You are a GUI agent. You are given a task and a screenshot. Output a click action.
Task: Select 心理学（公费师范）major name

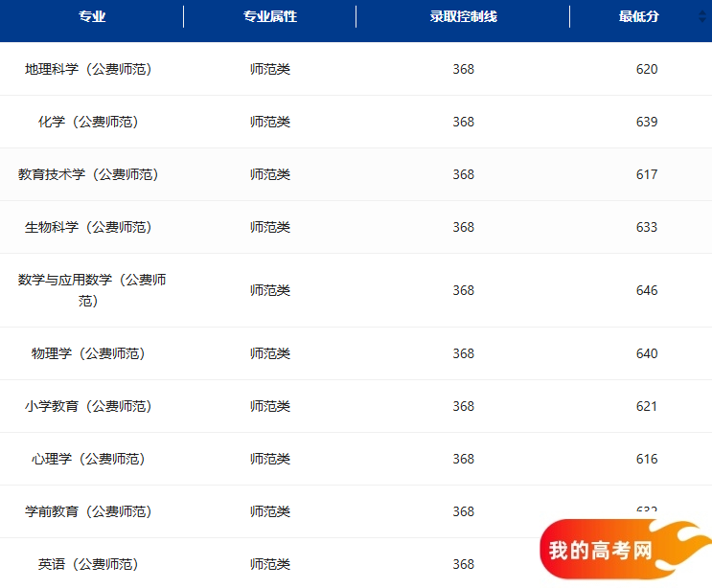click(x=88, y=459)
